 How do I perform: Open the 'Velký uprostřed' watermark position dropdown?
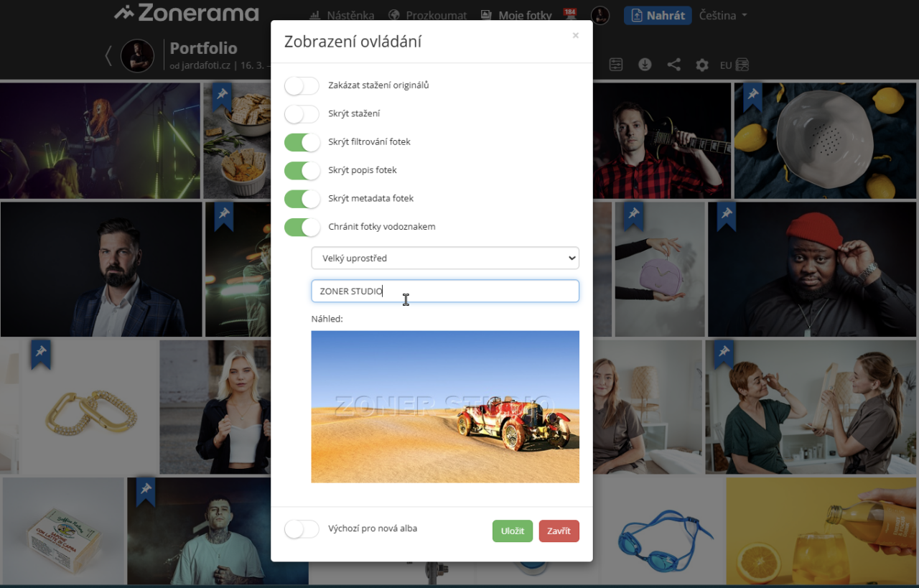click(444, 258)
